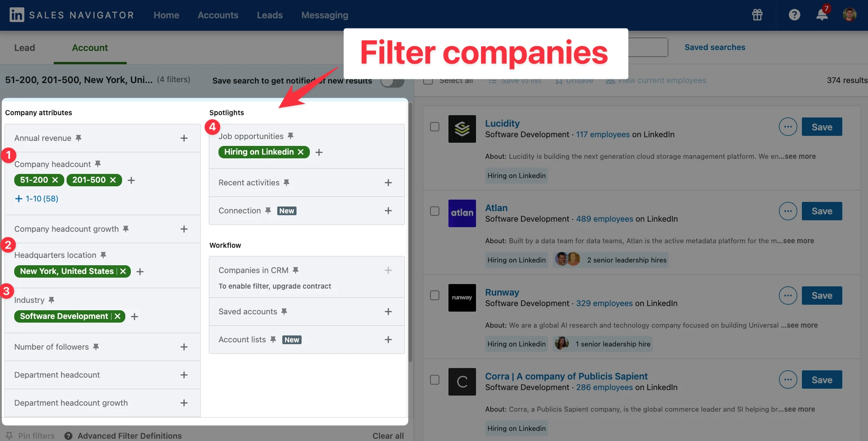Go to Home in navigation
This screenshot has height=441, width=868.
pyautogui.click(x=166, y=15)
